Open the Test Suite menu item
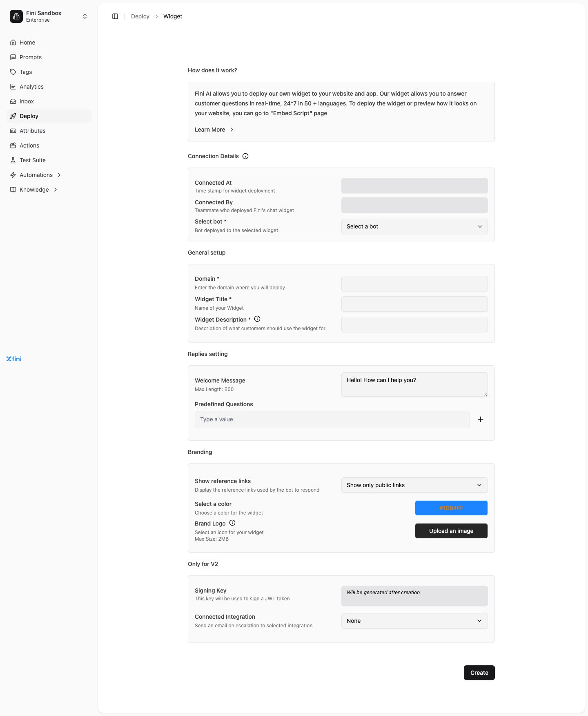Screen dimensions: 588x716 [49, 160]
